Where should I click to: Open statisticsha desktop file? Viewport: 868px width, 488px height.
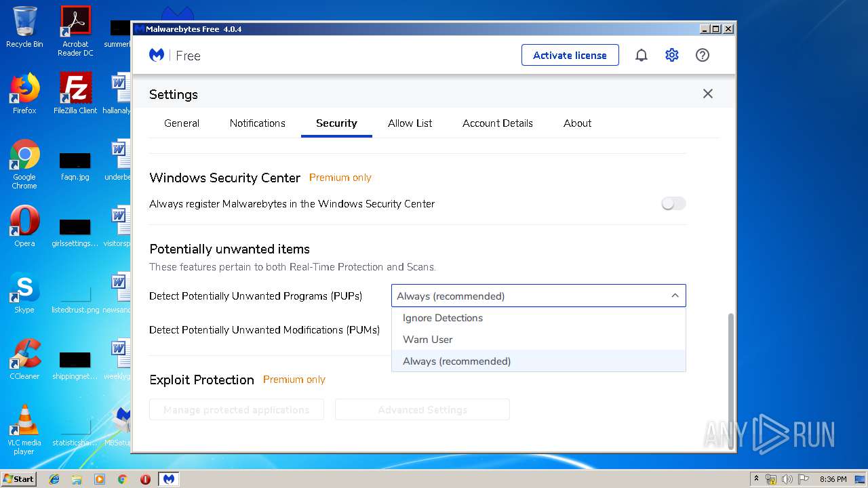click(75, 431)
